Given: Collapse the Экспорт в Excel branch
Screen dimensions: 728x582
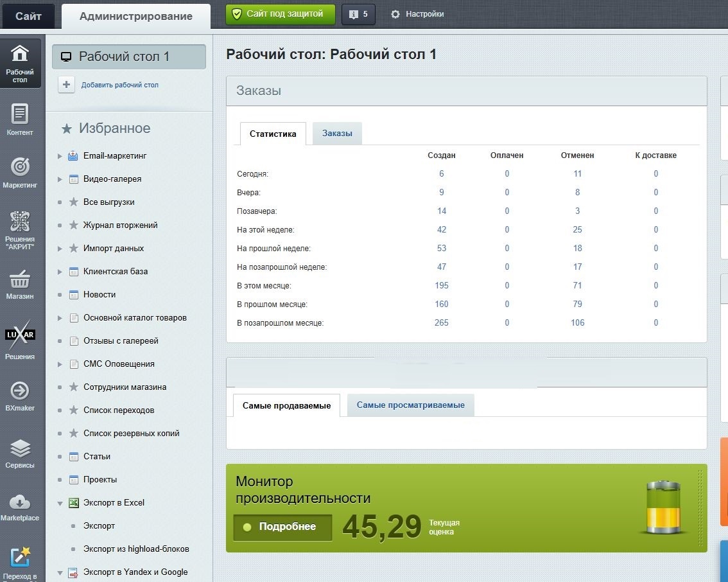Looking at the screenshot, I should (60, 503).
